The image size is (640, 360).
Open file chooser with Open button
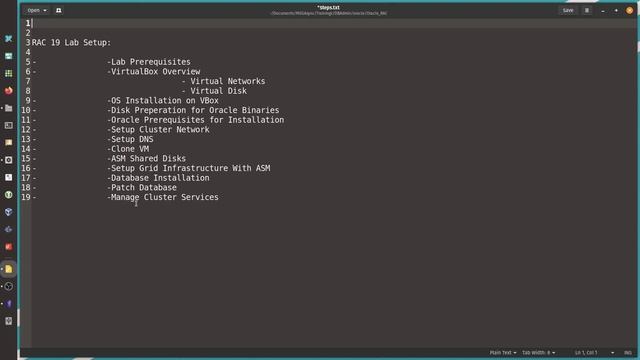(33, 10)
